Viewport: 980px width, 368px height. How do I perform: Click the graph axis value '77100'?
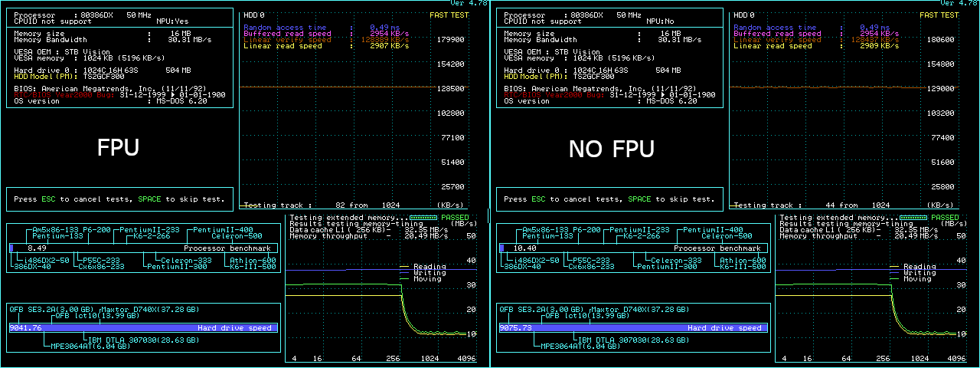click(x=454, y=138)
